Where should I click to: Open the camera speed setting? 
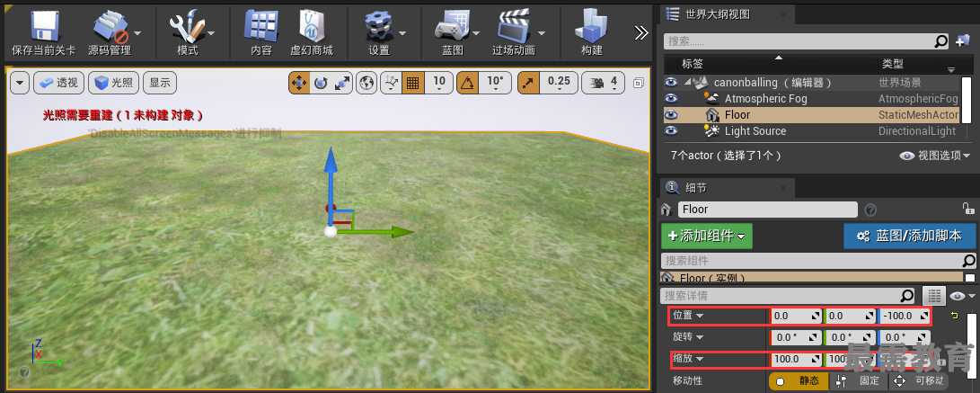[x=603, y=83]
